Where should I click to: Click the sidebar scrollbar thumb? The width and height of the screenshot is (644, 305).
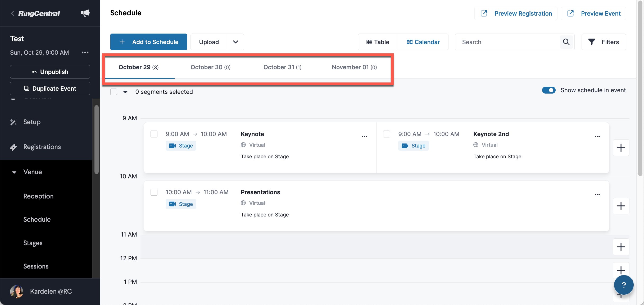coord(97,139)
